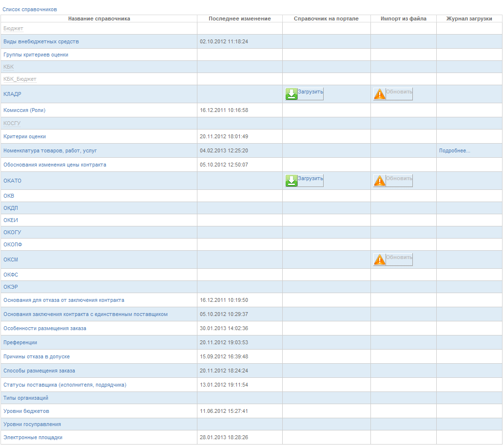Screen dimensions: 504x446
Task: Select the date 02.10.2012 11:18:24
Action: tap(224, 41)
